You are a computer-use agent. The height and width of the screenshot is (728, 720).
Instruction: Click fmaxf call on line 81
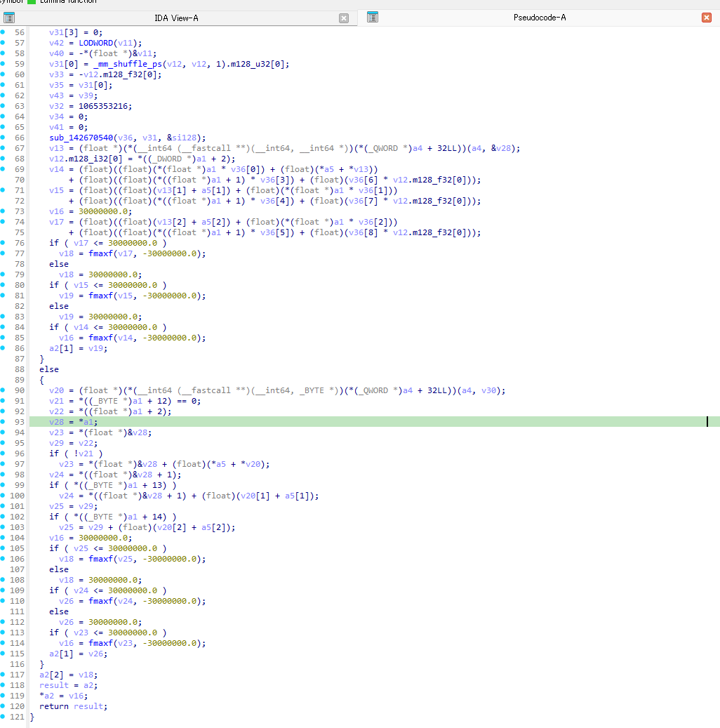click(x=101, y=296)
